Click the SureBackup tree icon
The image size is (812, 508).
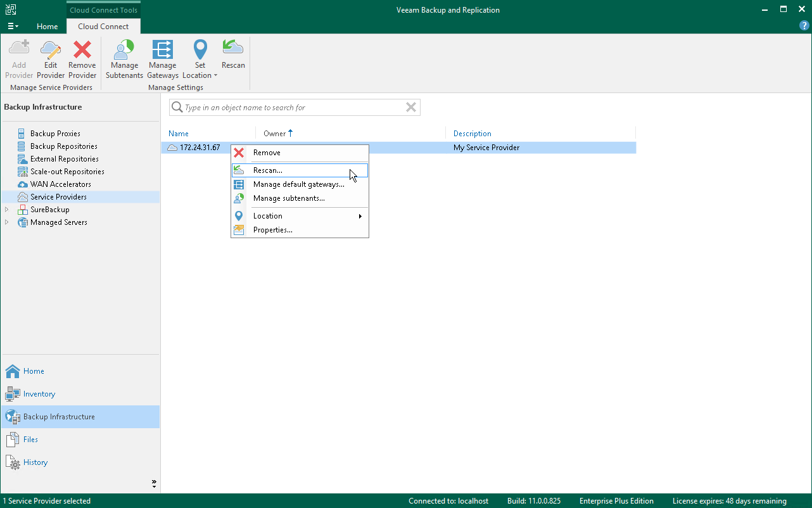click(x=23, y=210)
